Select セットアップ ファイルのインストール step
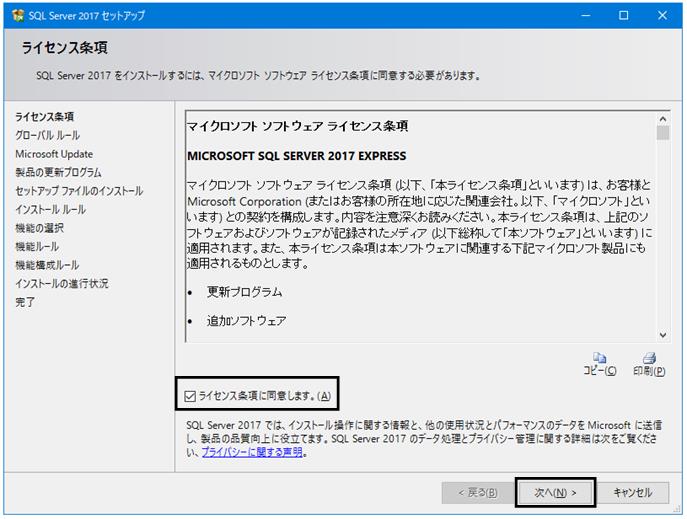 (x=79, y=191)
